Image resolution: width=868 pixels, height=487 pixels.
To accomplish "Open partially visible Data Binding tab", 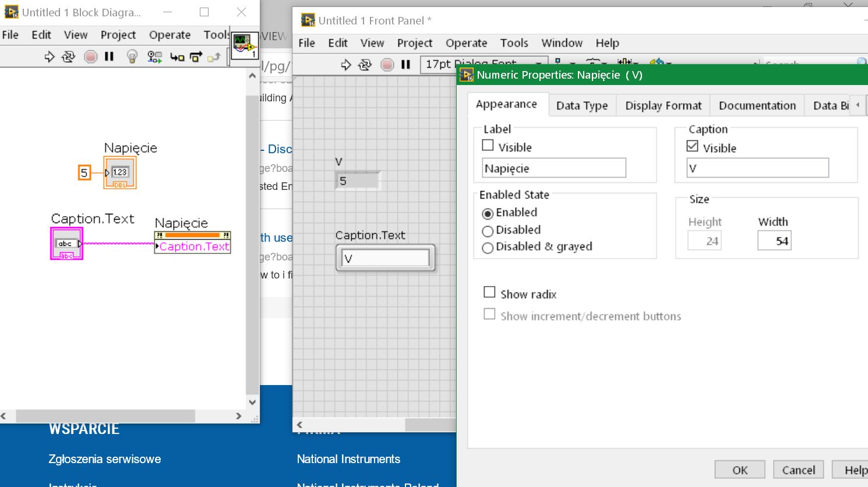I will (x=828, y=105).
